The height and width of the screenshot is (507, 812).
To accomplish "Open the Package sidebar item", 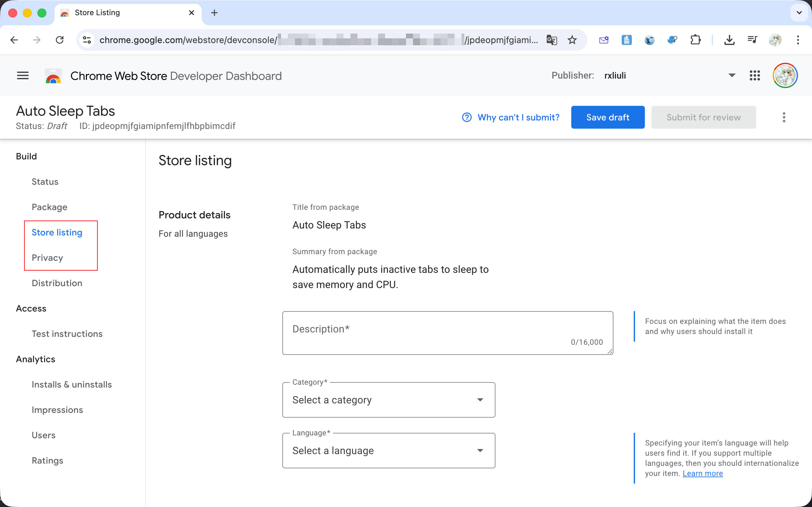I will tap(49, 207).
